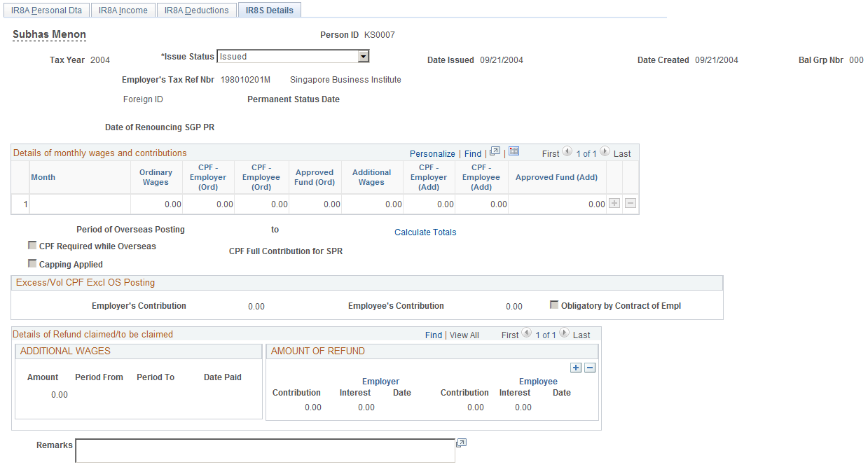Image resolution: width=868 pixels, height=467 pixels.
Task: Remove the refund row
Action: [x=590, y=367]
